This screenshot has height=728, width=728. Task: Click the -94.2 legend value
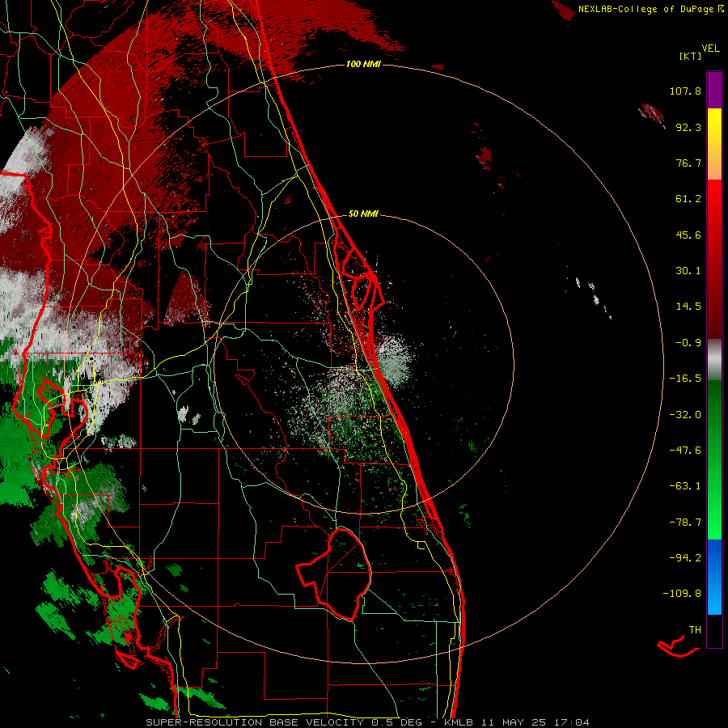(685, 557)
